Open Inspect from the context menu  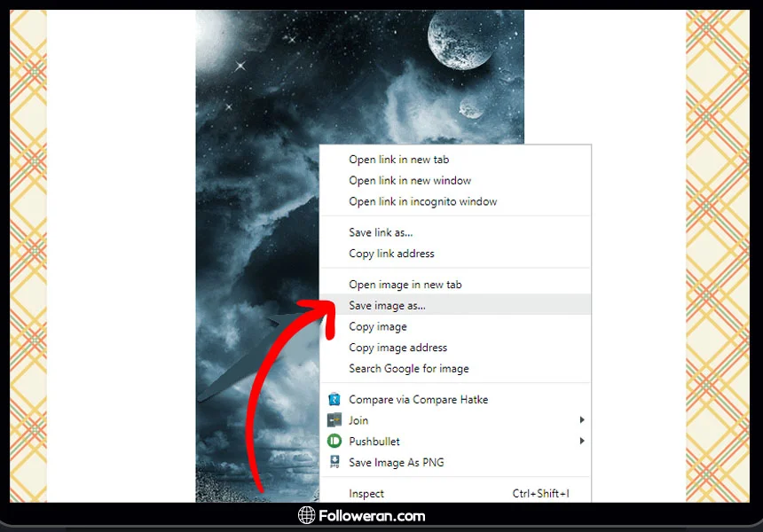point(366,494)
